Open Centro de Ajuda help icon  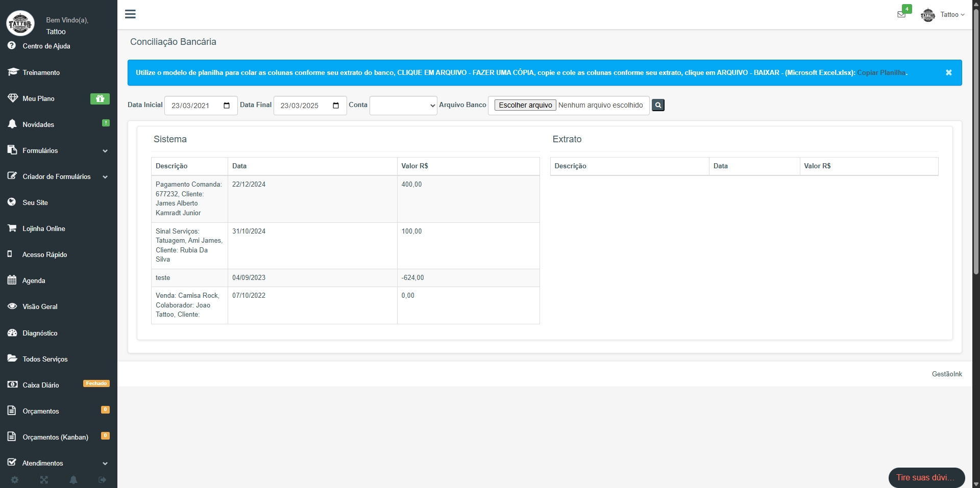tap(12, 45)
